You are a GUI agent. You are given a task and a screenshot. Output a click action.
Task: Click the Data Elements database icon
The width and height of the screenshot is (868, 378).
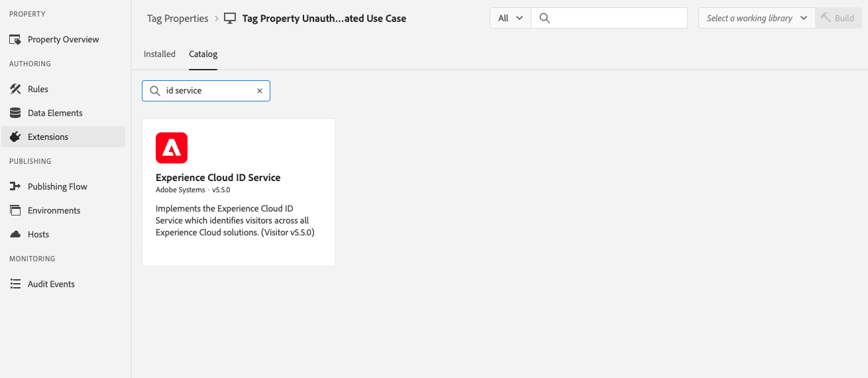(x=15, y=113)
